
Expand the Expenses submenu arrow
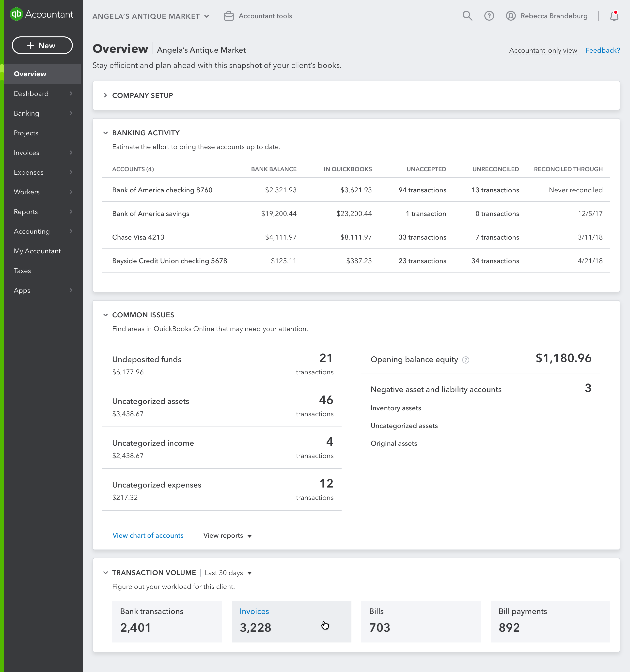click(71, 172)
